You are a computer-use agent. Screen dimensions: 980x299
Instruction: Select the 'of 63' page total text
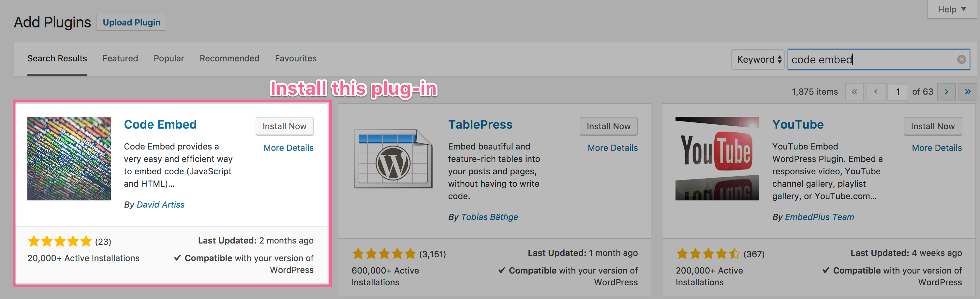pos(923,92)
